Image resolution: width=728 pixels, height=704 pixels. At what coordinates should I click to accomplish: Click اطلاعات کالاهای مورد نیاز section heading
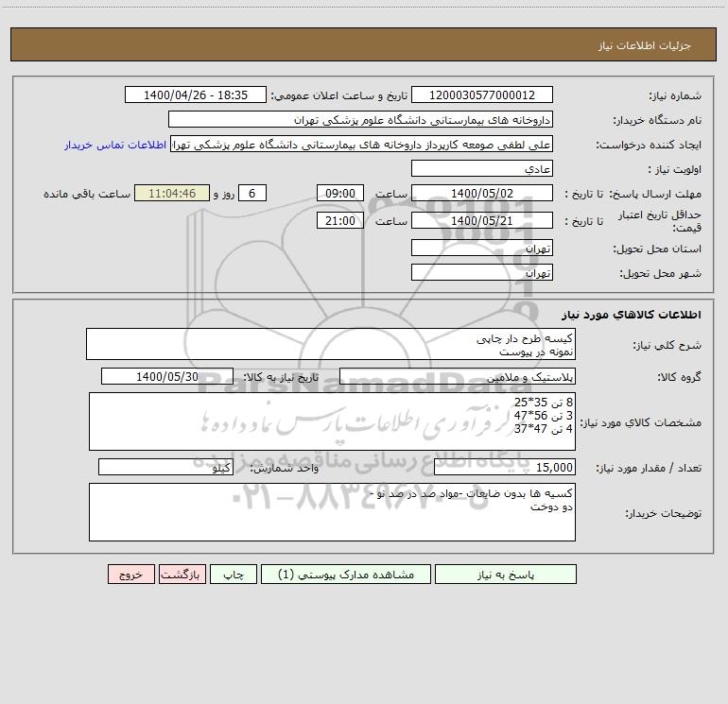[631, 315]
